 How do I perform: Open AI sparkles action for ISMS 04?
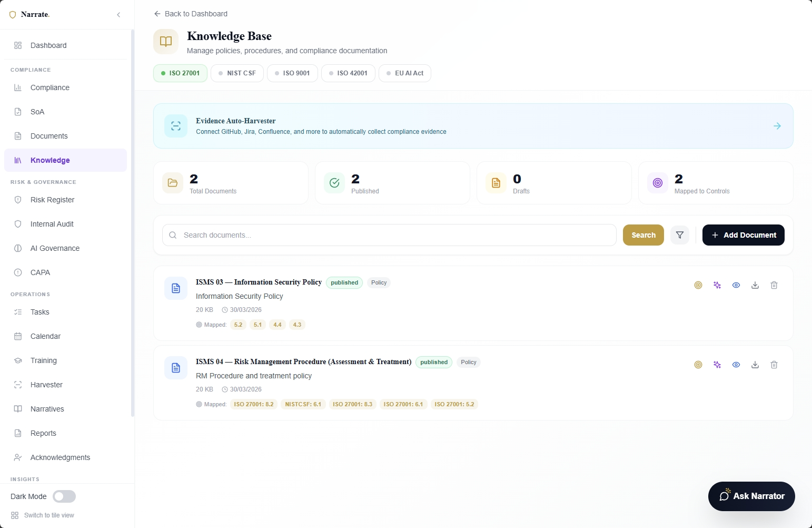[x=717, y=364]
